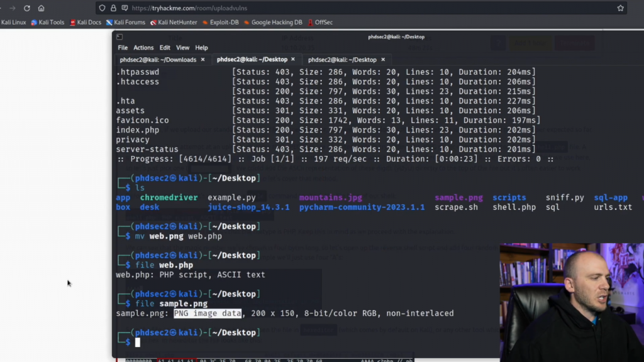
Task: Close the rightmost ~/Desktop terminal tab
Action: click(x=383, y=60)
